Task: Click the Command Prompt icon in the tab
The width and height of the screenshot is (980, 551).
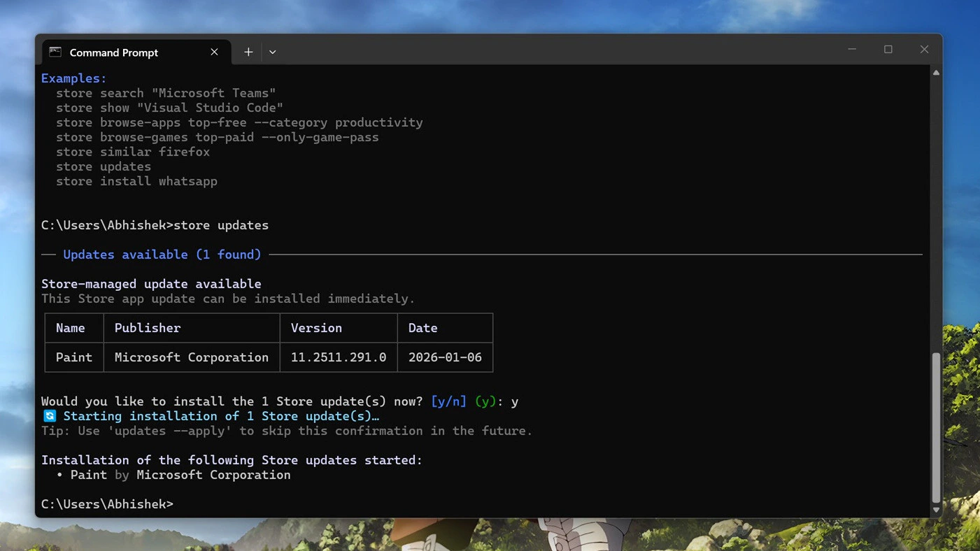Action: point(55,52)
